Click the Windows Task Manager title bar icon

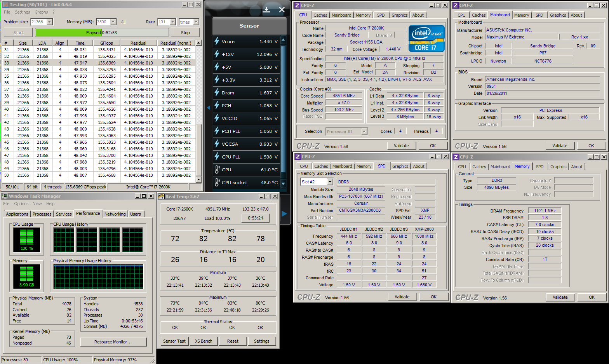coord(5,196)
